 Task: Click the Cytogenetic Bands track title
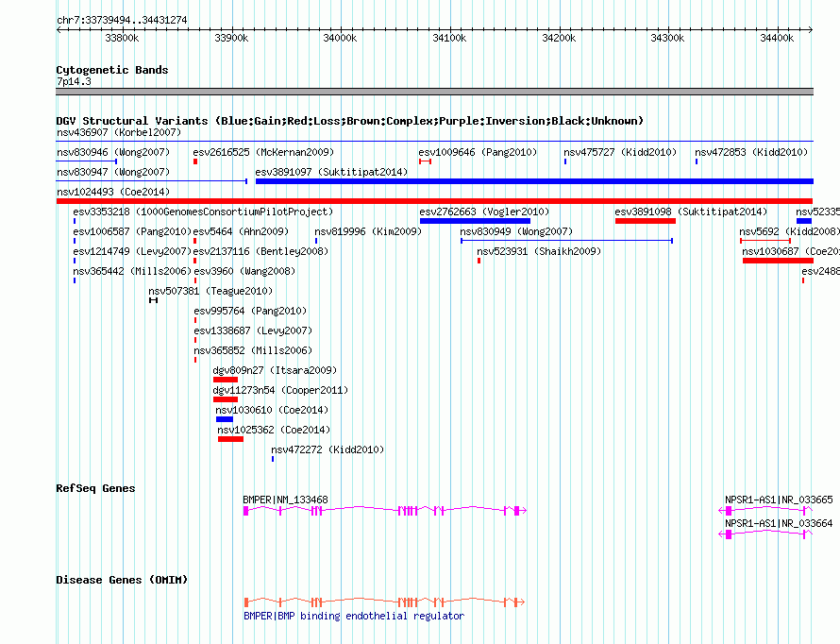(112, 70)
